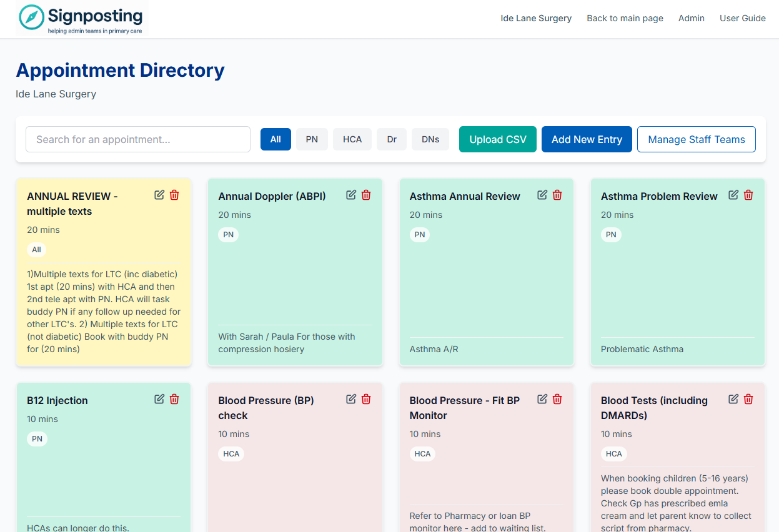Click the Signposting compass logo

tap(31, 17)
